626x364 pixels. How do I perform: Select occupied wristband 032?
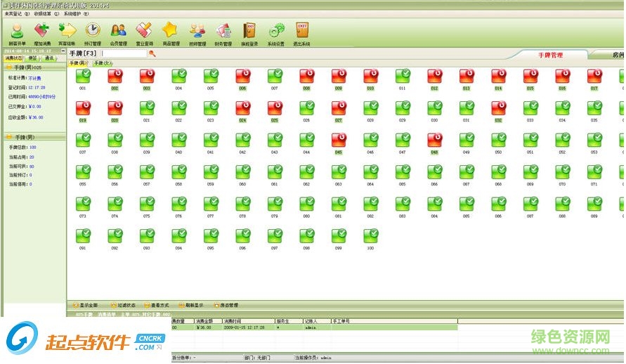(499, 108)
